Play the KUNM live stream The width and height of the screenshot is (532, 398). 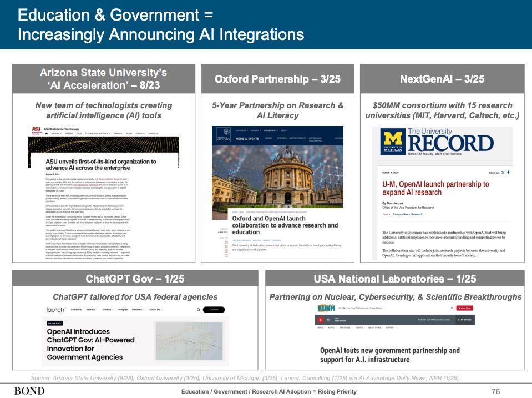321,320
